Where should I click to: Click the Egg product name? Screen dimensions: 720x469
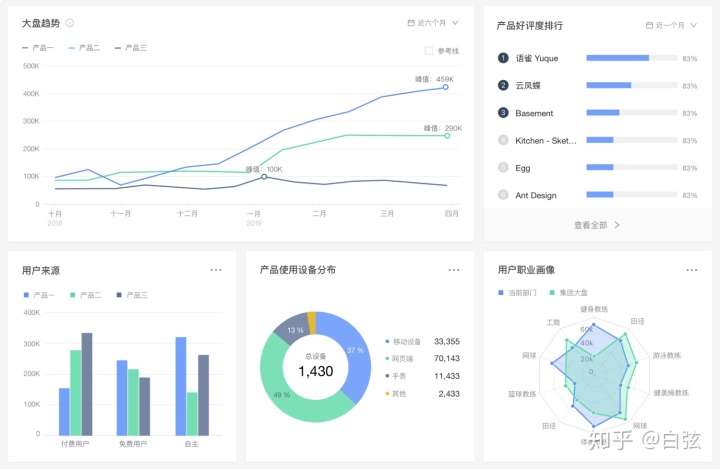[523, 168]
